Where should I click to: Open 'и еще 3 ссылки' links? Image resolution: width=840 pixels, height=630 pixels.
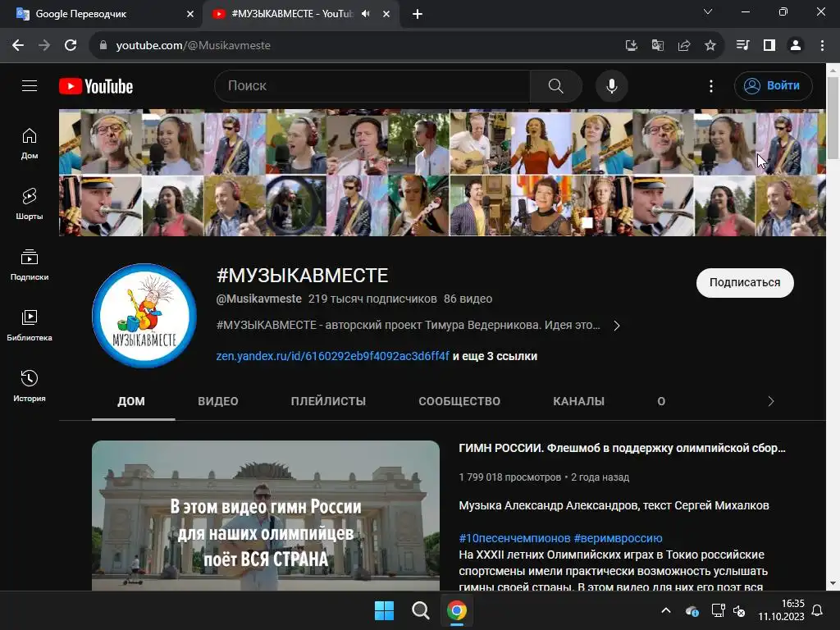pos(495,356)
